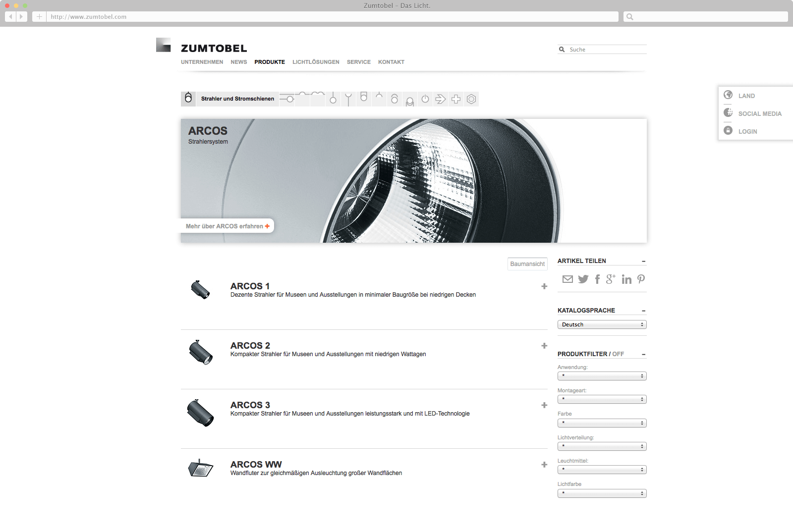This screenshot has width=793, height=532.
Task: Toggle the PRODUKTFILTER OFF switch label
Action: pos(618,354)
